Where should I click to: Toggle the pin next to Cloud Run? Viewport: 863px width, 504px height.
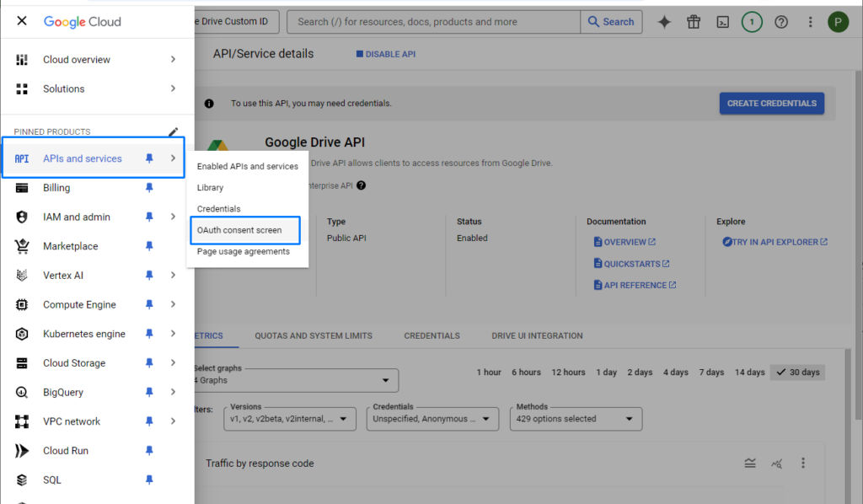pyautogui.click(x=149, y=451)
